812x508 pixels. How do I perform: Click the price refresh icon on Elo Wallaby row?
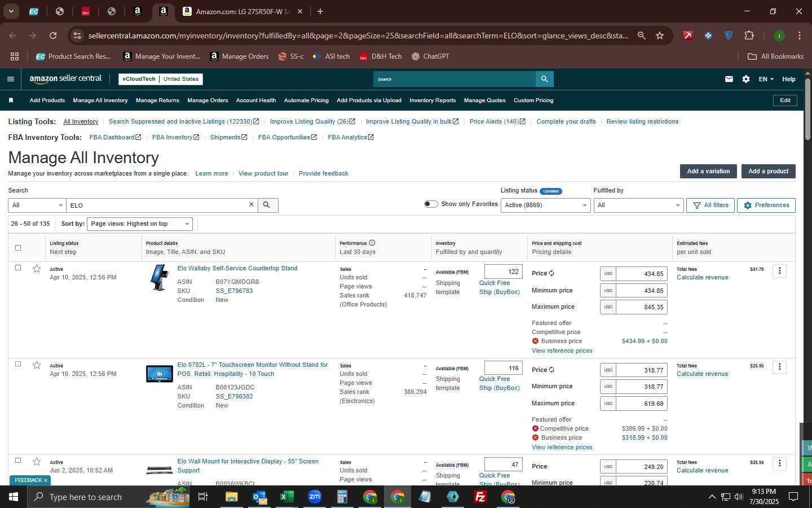(551, 273)
